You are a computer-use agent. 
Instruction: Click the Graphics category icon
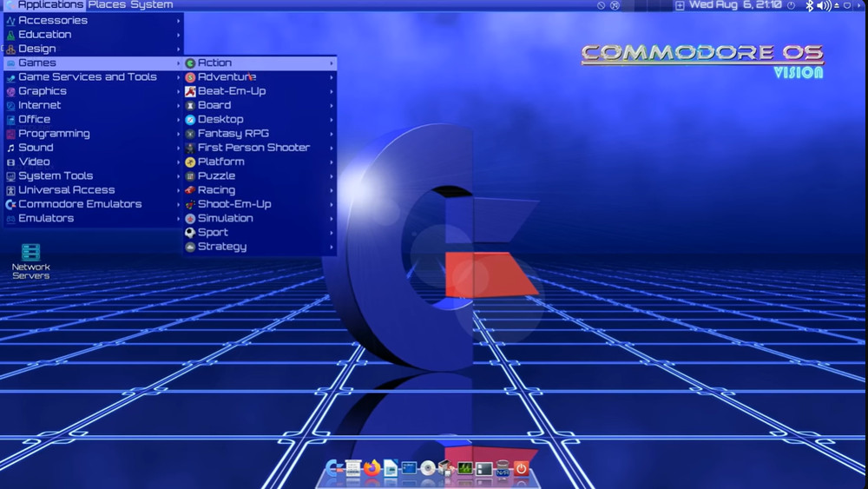[10, 91]
